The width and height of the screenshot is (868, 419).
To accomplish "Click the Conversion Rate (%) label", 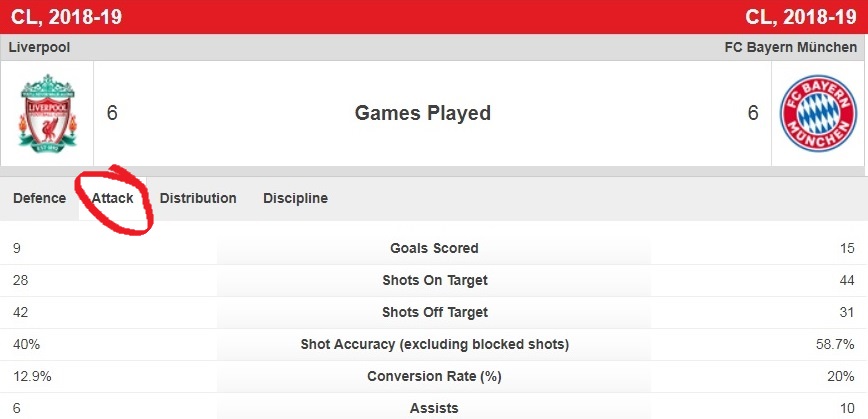I will 435,376.
